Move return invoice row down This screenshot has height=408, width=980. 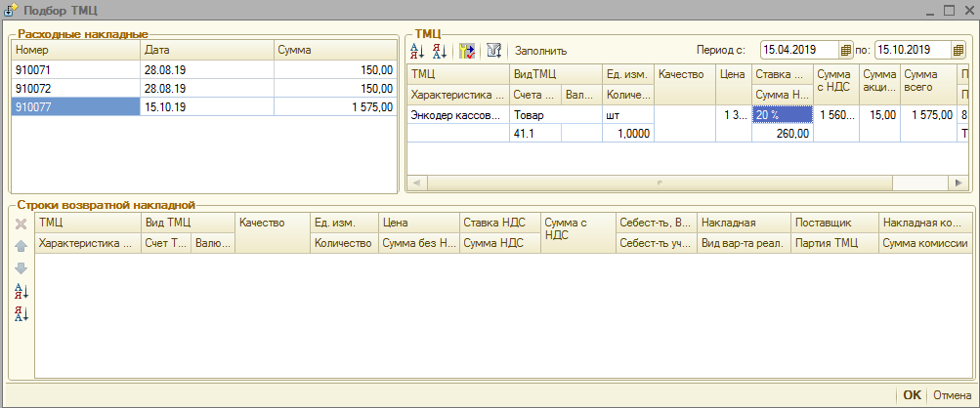(21, 268)
